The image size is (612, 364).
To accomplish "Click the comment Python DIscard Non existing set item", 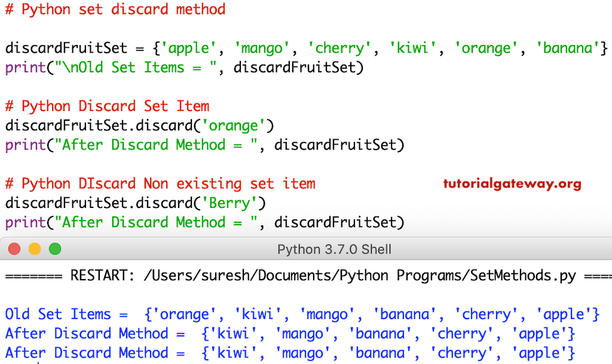I will coord(160,183).
